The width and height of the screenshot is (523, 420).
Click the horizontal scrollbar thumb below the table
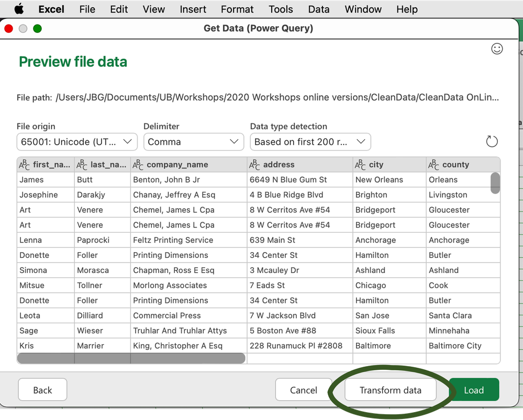(x=131, y=358)
